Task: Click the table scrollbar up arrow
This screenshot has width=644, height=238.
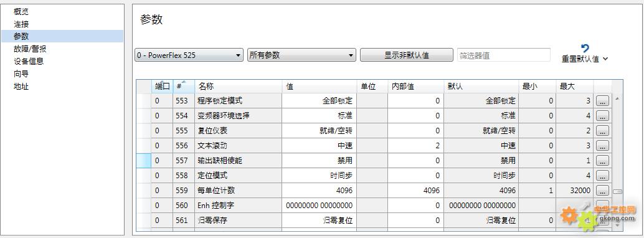Action: coord(617,98)
